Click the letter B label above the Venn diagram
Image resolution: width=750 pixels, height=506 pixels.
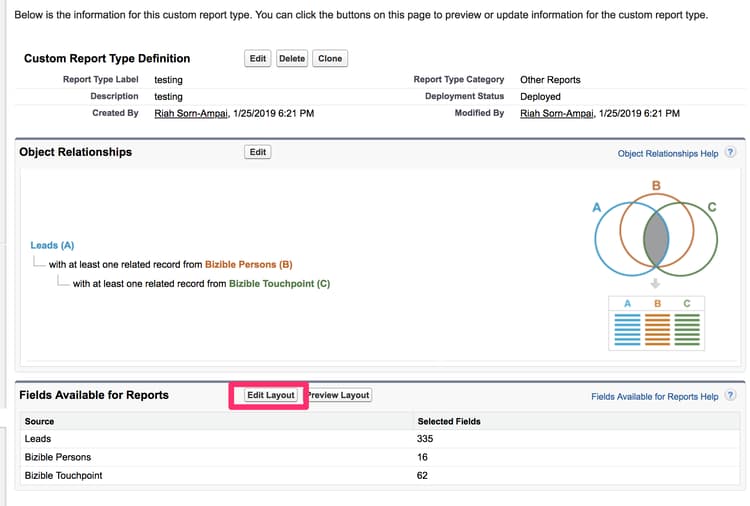pyautogui.click(x=656, y=186)
